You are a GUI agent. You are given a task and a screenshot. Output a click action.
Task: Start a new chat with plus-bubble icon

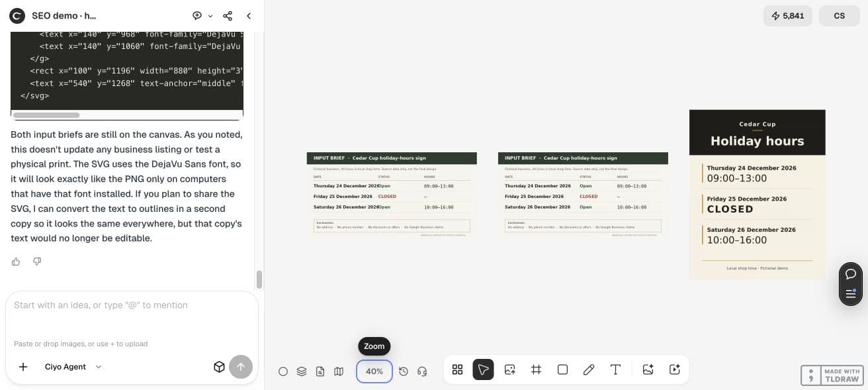[197, 16]
